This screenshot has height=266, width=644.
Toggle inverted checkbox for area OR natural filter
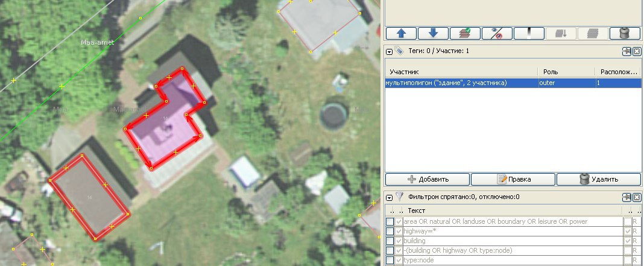[x=628, y=221]
